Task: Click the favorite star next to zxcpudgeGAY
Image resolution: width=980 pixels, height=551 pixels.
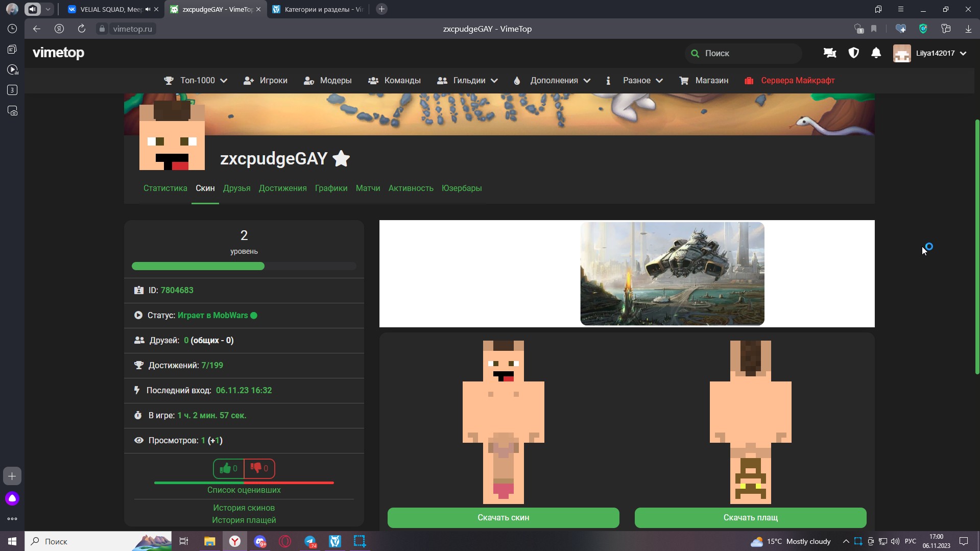Action: point(341,159)
